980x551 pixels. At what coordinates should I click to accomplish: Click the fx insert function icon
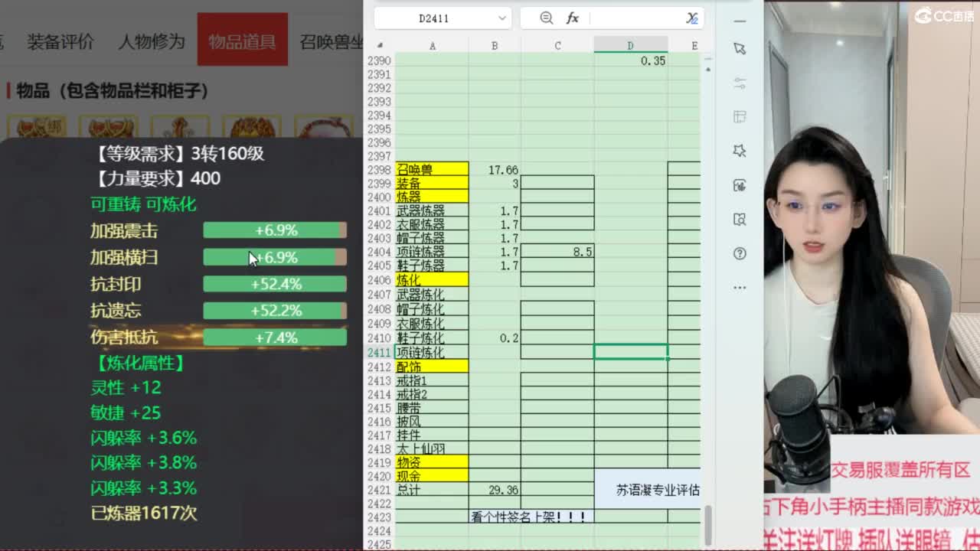click(573, 18)
